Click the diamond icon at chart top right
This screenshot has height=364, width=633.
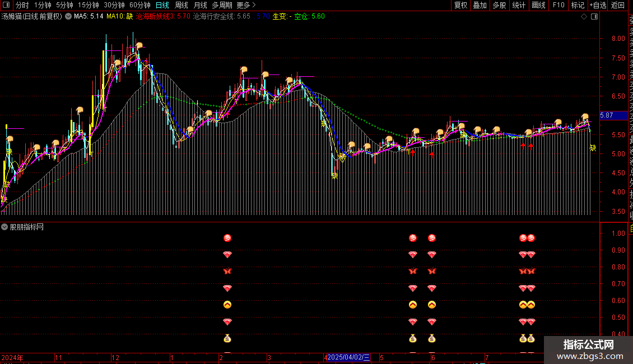point(584,17)
